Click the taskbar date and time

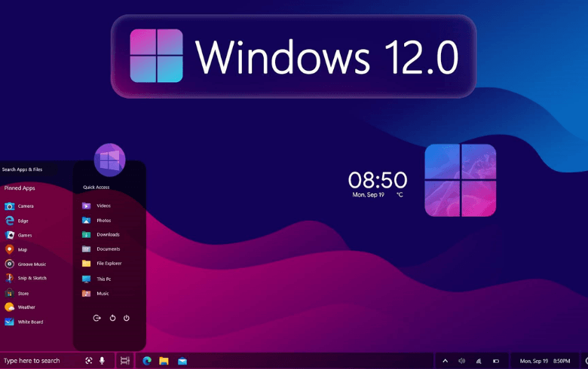[x=545, y=361]
